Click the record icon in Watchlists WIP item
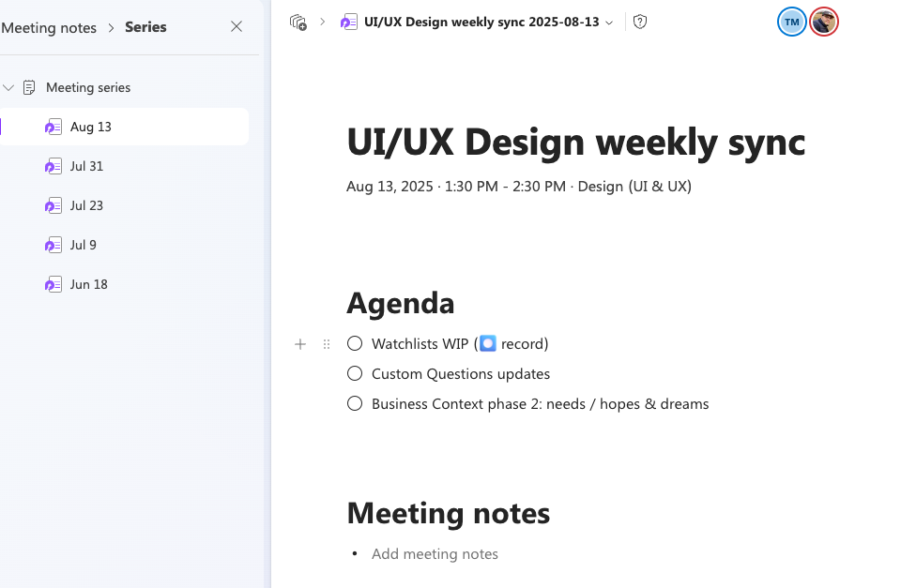The width and height of the screenshot is (901, 588). [x=487, y=343]
